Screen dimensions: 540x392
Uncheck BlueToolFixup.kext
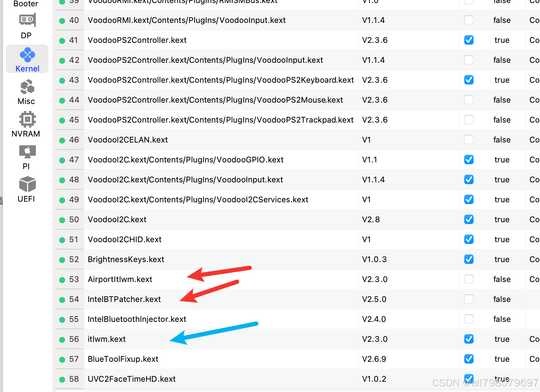coord(469,359)
